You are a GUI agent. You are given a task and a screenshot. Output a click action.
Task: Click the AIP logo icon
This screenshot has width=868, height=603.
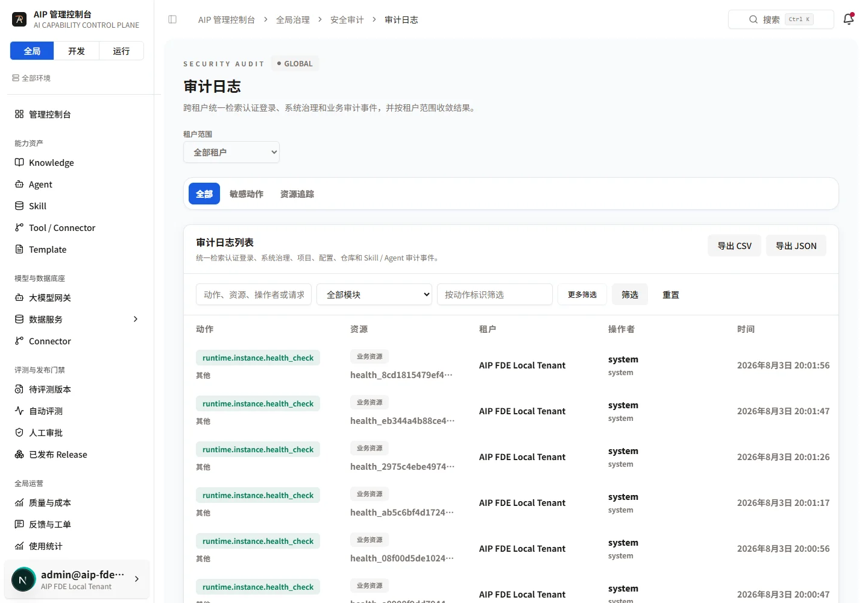pyautogui.click(x=19, y=19)
